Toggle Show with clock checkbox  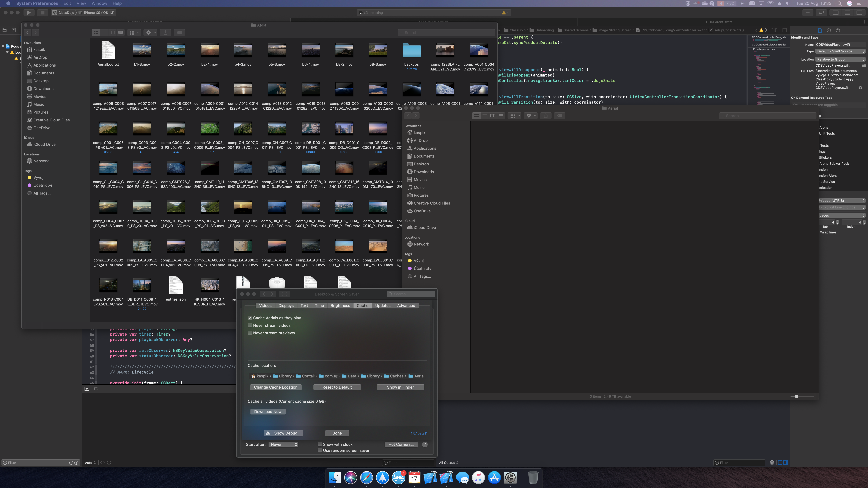pyautogui.click(x=320, y=445)
